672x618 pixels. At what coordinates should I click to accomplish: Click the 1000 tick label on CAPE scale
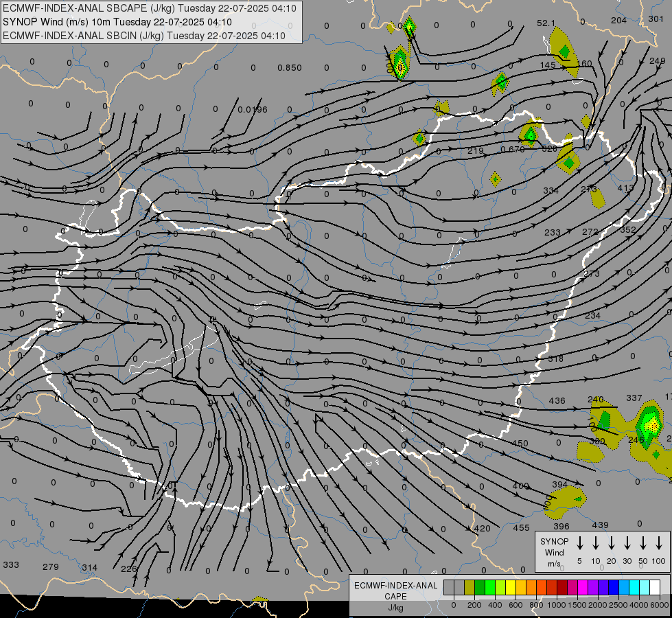point(557,605)
